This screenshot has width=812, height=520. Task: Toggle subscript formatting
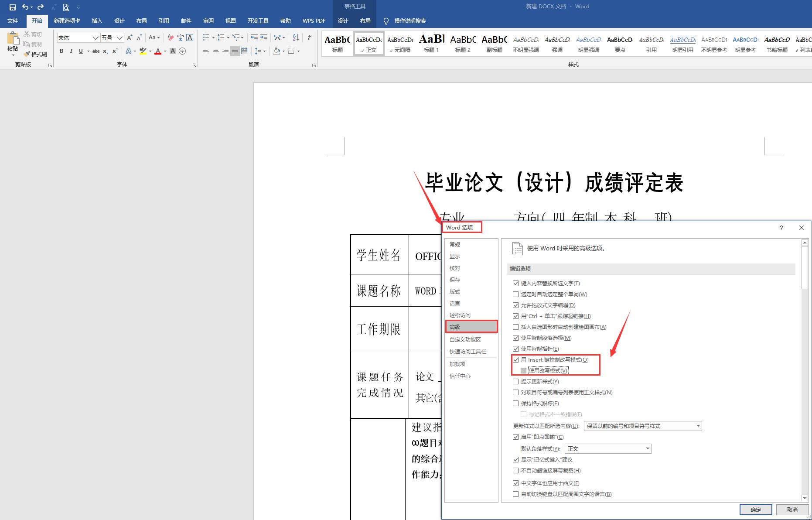(105, 51)
